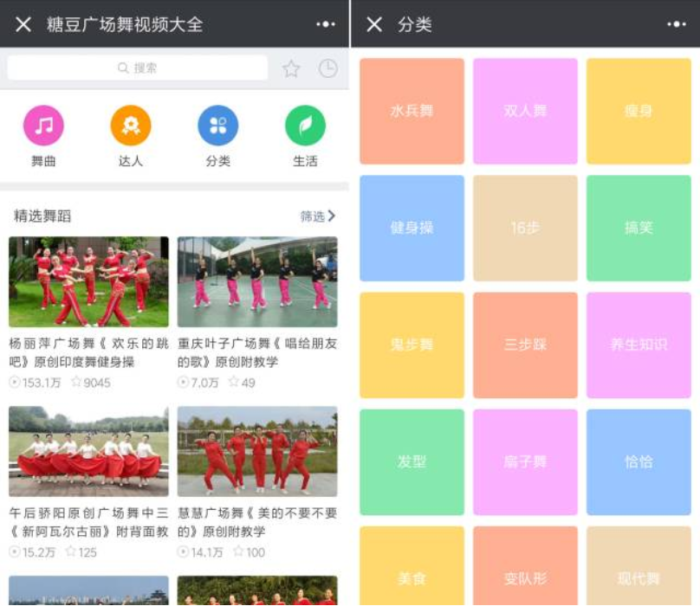Select the 扇子舞 category tile

pyautogui.click(x=525, y=462)
